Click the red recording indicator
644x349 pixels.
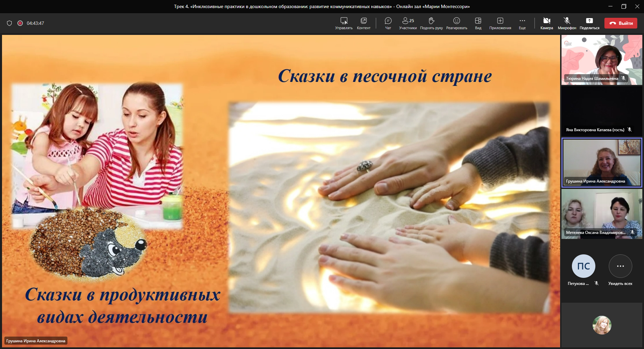[20, 23]
